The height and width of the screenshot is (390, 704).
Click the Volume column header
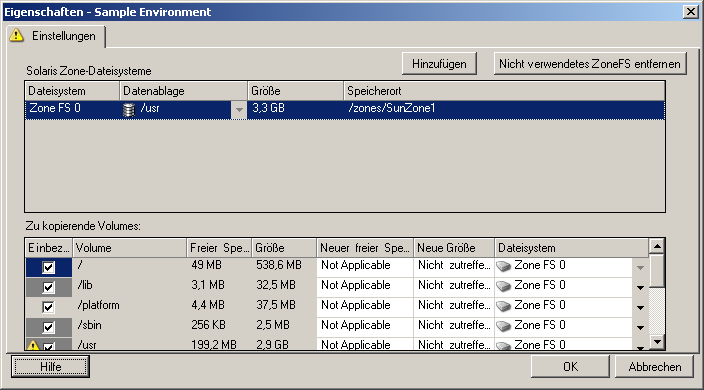pyautogui.click(x=129, y=248)
